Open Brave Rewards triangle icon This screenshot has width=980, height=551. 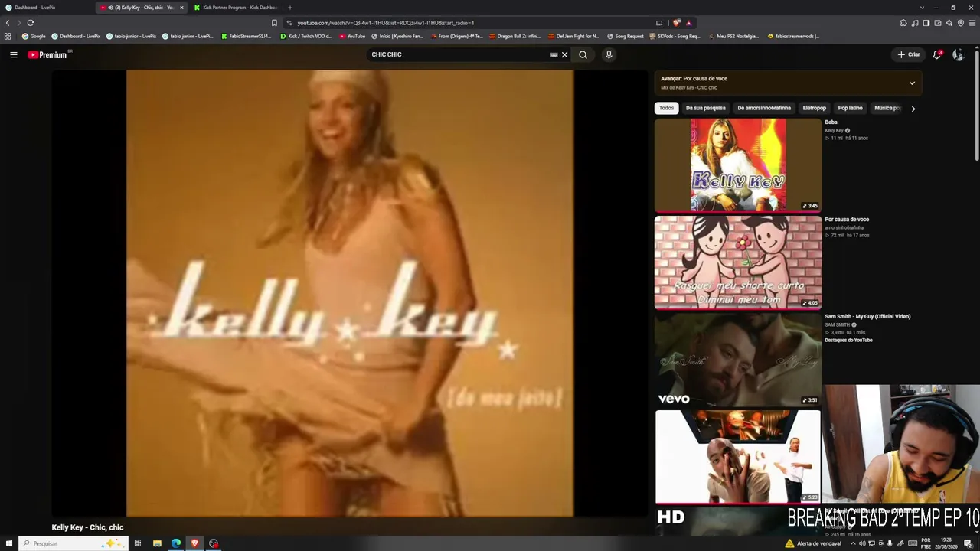click(x=688, y=23)
